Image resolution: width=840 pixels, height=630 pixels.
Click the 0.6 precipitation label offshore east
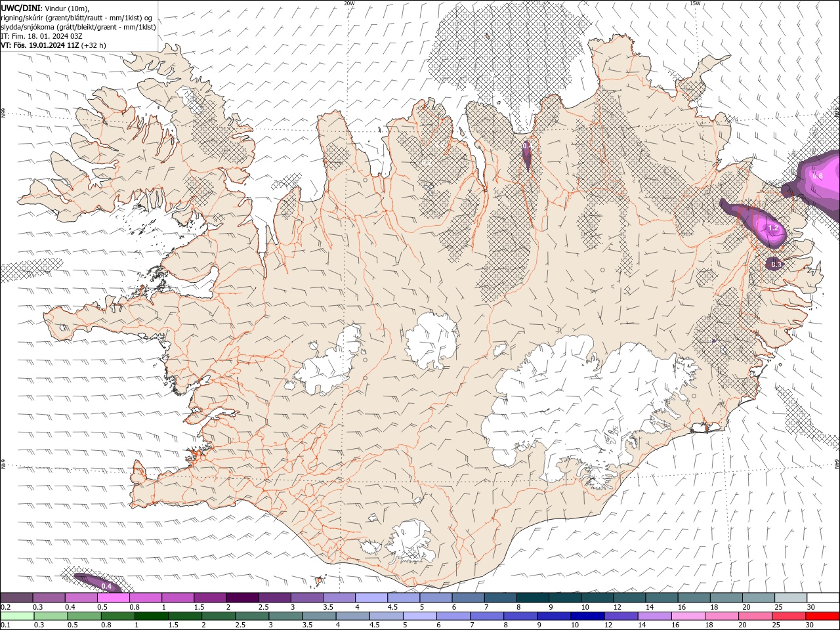pyautogui.click(x=818, y=176)
